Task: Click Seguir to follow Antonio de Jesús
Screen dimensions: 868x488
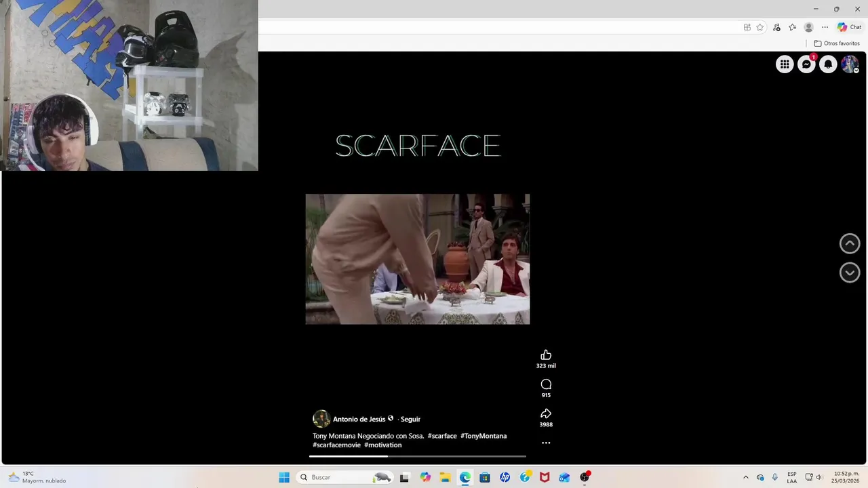Action: [410, 419]
